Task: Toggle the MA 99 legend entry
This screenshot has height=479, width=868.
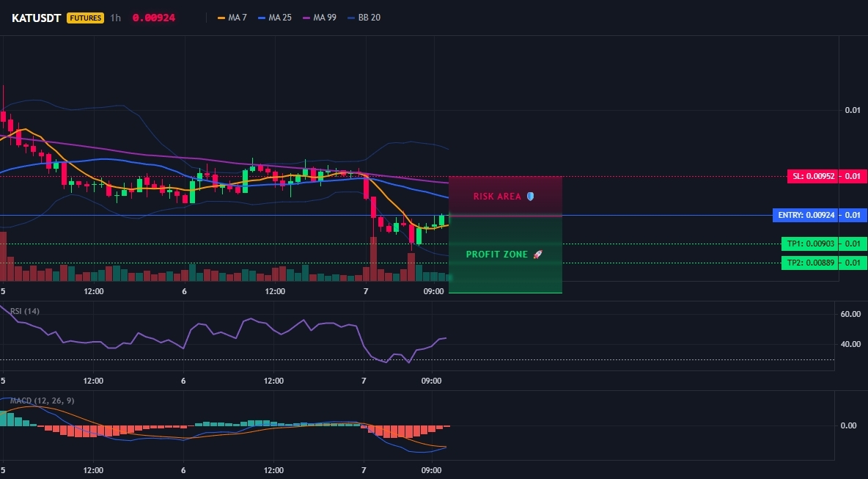Action: [320, 18]
